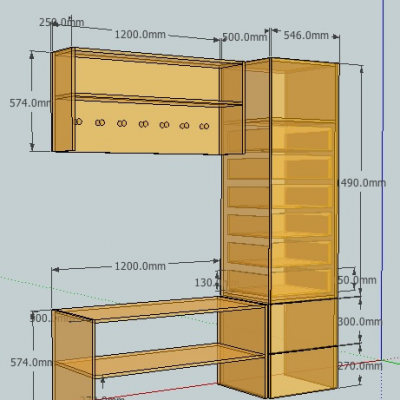Click the 1490.0mm height dimension text

pos(361,183)
